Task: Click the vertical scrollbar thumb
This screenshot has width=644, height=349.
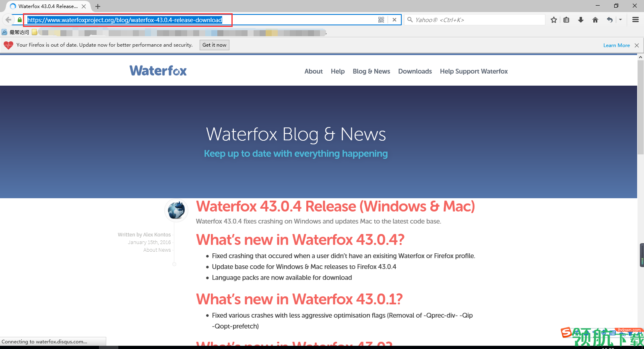Action: [640, 107]
